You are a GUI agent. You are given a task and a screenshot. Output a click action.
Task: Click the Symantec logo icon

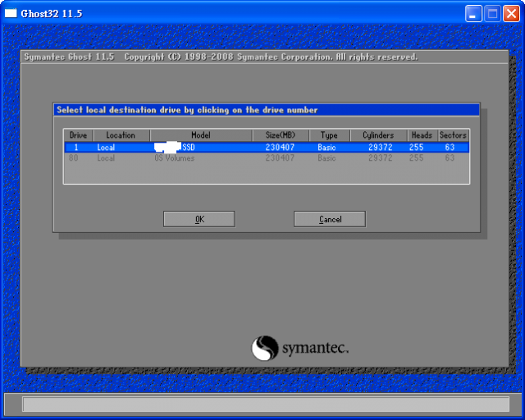(x=265, y=349)
